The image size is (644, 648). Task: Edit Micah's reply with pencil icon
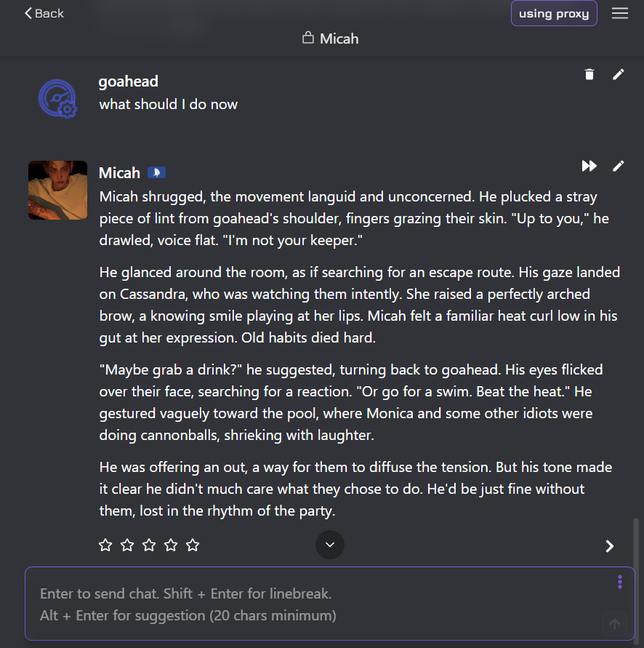(x=619, y=166)
